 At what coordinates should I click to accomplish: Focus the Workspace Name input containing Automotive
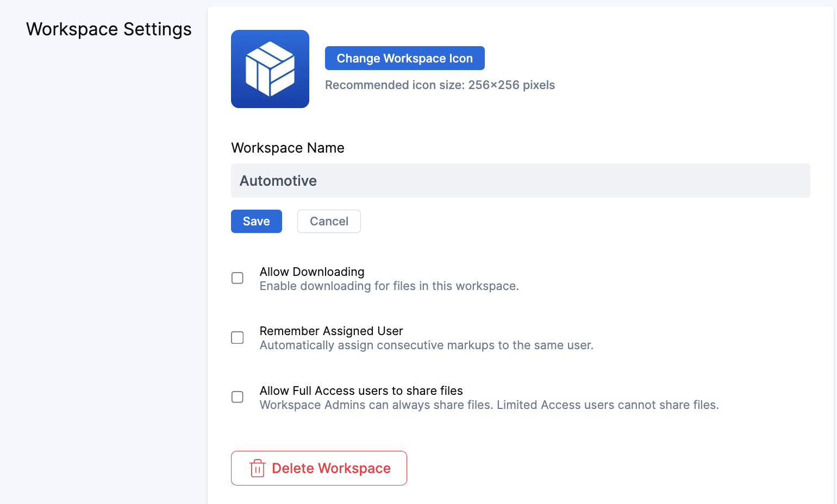click(x=520, y=181)
